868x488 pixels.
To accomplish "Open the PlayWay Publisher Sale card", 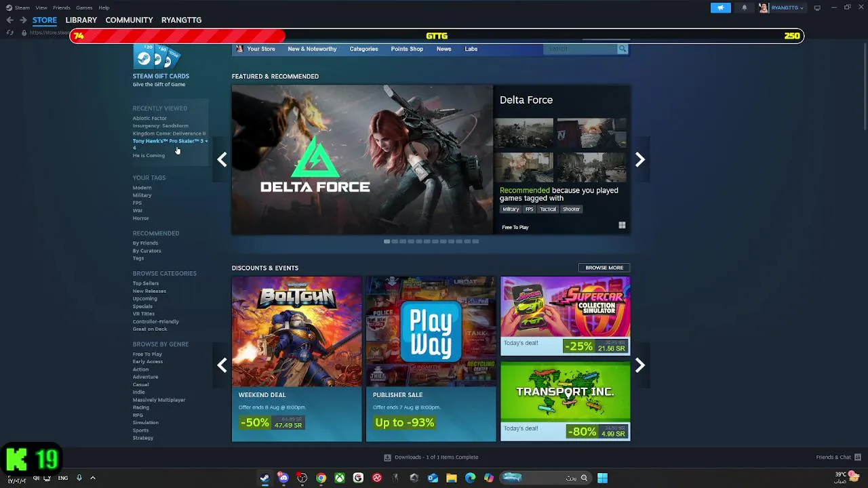I will 431,359.
